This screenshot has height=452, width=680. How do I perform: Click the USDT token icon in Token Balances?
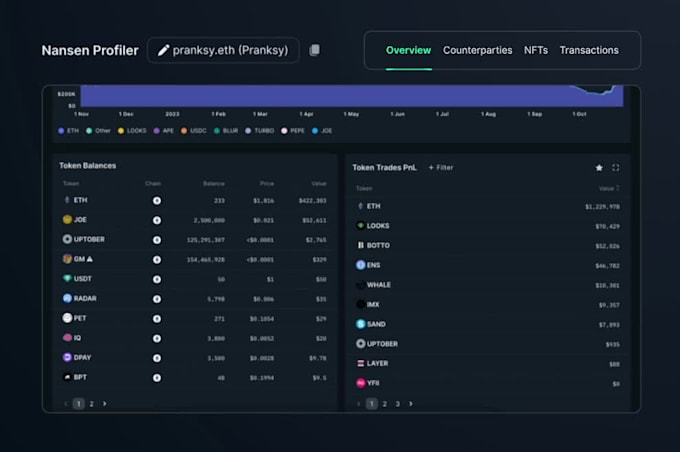67,278
